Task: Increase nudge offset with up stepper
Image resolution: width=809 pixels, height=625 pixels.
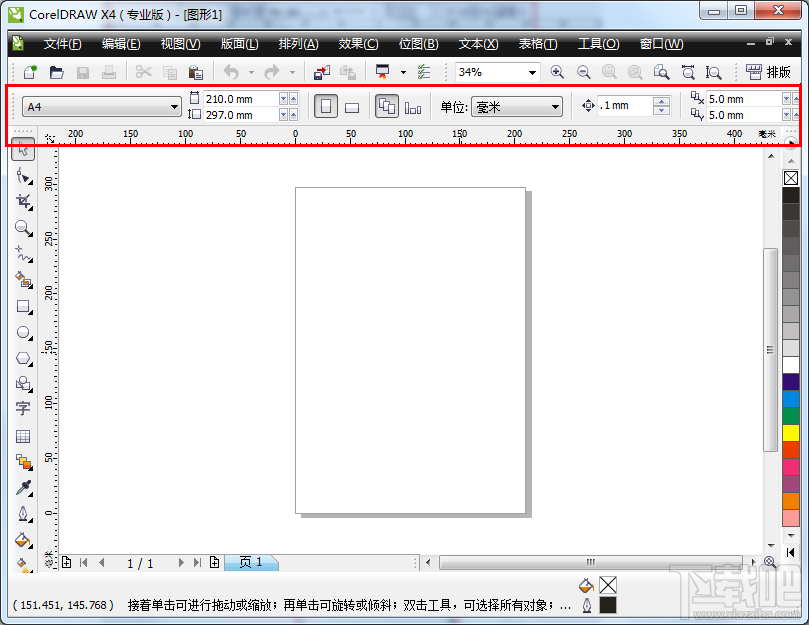Action: coord(661,101)
